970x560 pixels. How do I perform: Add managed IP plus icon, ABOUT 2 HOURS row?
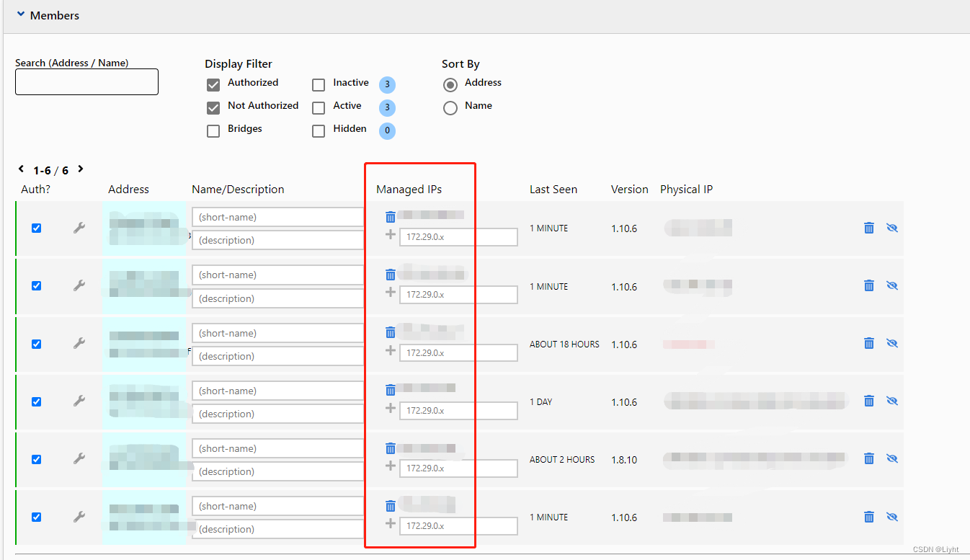(x=391, y=466)
